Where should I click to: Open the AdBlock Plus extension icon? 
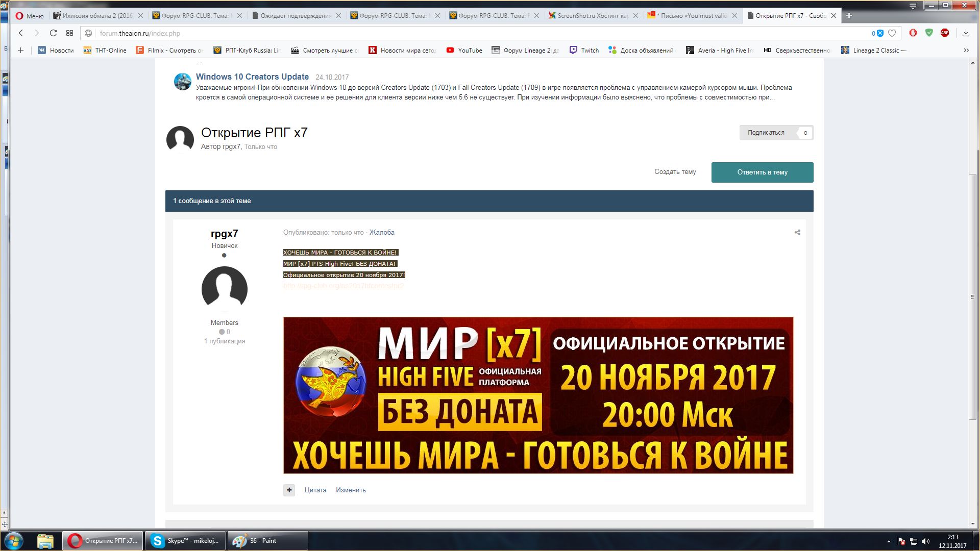(945, 33)
